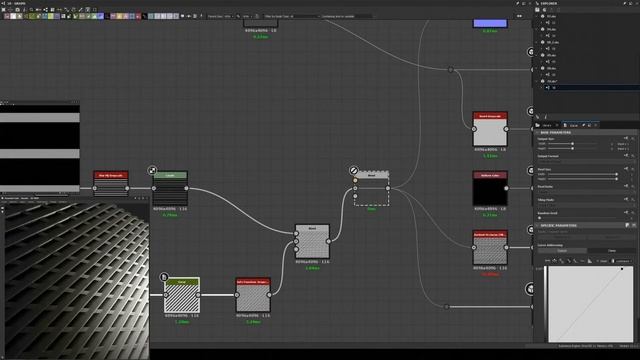Image resolution: width=640 pixels, height=360 pixels.
Task: Click the Clear button under Curve Addressing
Action: [611, 251]
